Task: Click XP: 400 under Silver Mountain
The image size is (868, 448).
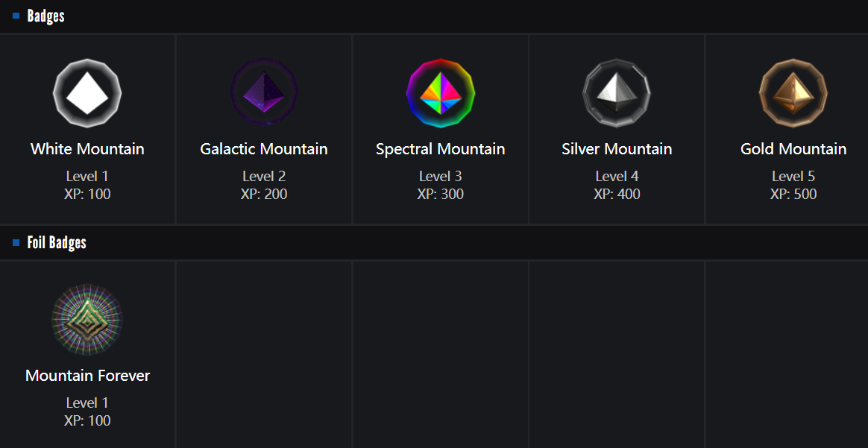Action: (617, 195)
